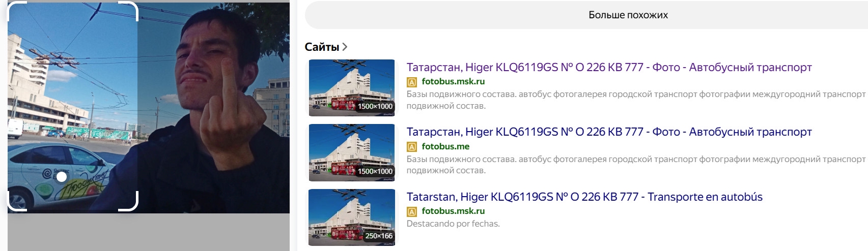Click the 250×166 result thumbnail
Image resolution: width=868 pixels, height=251 pixels.
[352, 217]
